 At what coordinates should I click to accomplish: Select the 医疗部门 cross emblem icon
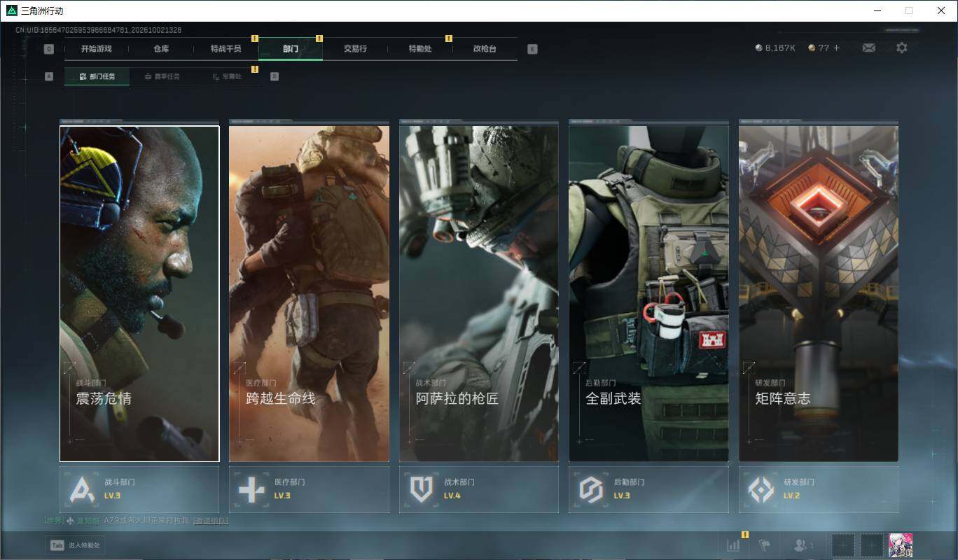(x=252, y=489)
